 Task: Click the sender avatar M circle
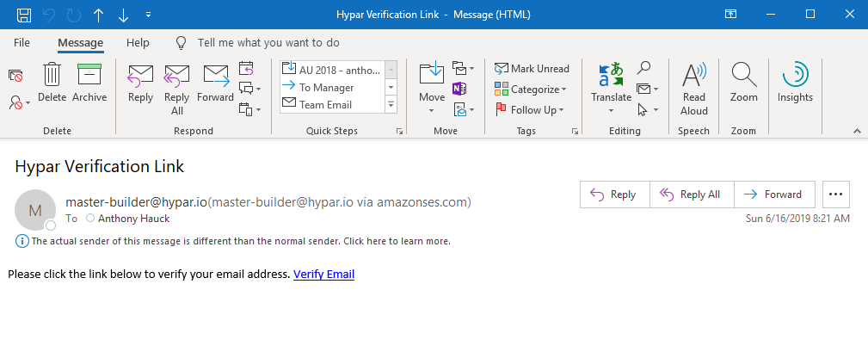click(x=35, y=210)
